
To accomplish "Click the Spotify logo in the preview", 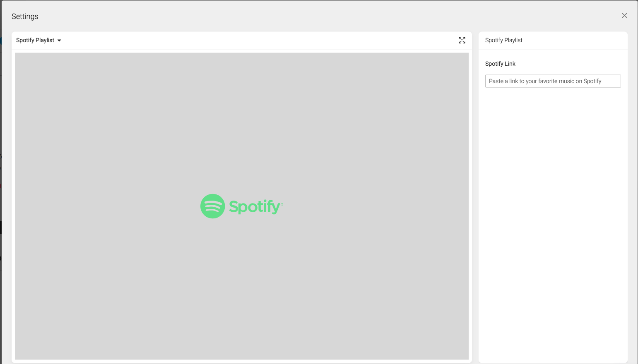I will (x=242, y=206).
